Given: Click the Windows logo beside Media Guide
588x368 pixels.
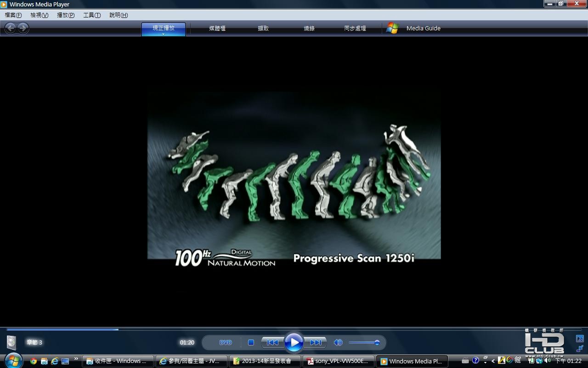Looking at the screenshot, I should coord(392,28).
